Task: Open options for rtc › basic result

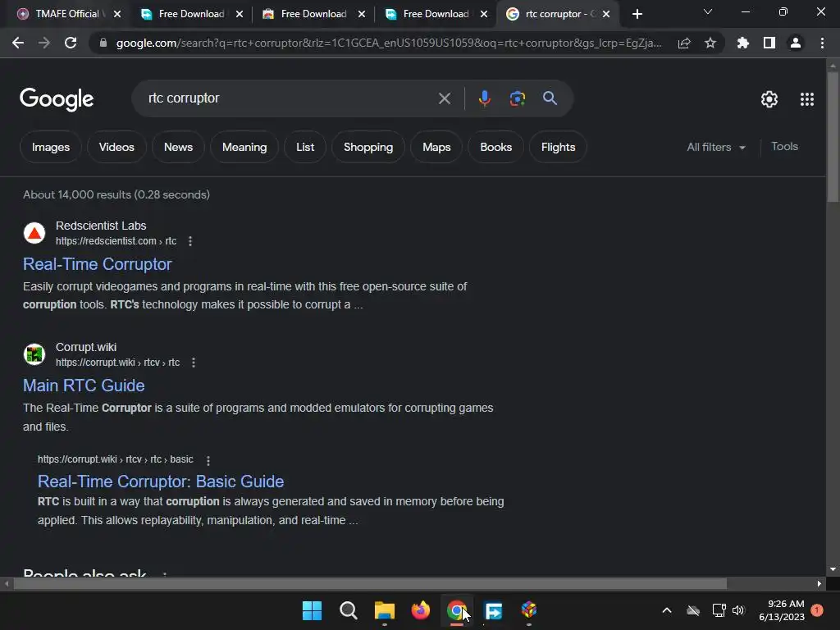Action: pos(208,460)
